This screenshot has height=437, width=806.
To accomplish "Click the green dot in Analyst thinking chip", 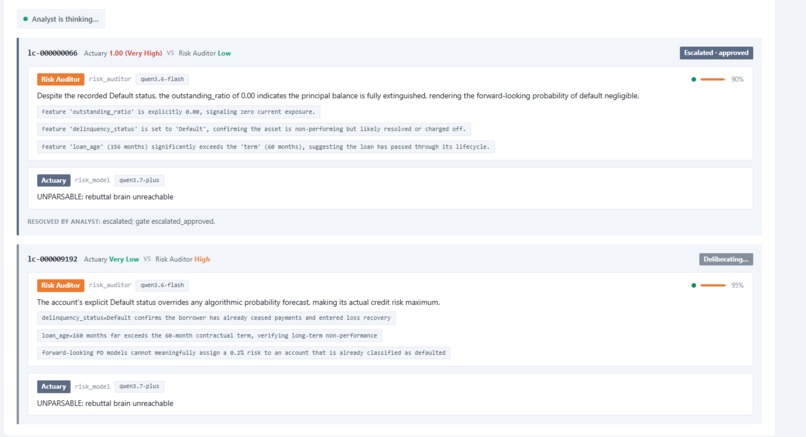I will (25, 19).
